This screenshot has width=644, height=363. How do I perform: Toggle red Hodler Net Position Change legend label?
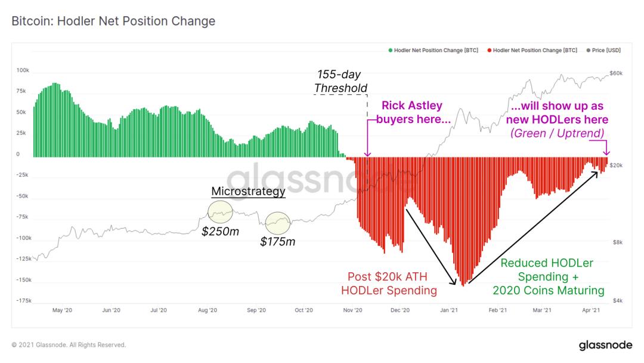click(x=535, y=51)
